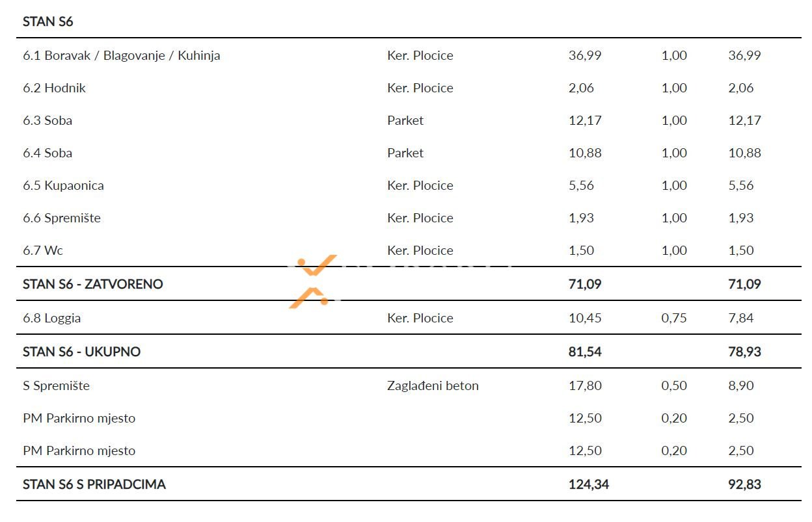Select the 92,83 grand total value
This screenshot has height=522, width=812.
pyautogui.click(x=744, y=484)
